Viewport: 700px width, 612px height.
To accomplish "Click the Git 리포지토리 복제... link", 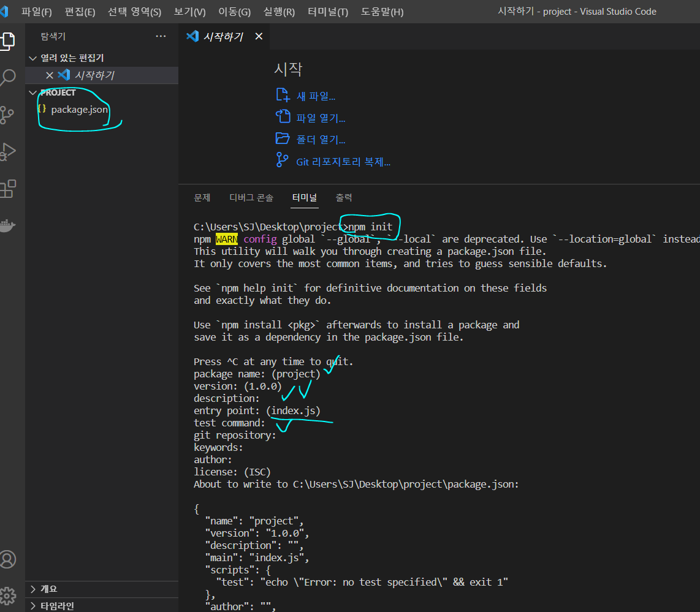I will click(x=343, y=162).
